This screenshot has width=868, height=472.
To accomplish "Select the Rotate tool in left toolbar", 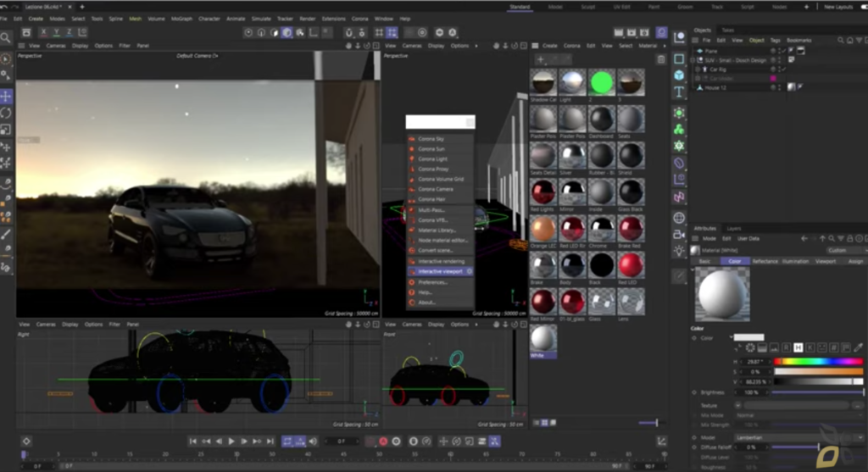I will 6,113.
